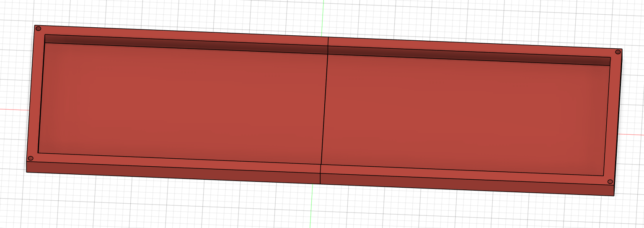Select the right front side face of tray
Viewport: 644px width, 228px height.
(x=467, y=185)
